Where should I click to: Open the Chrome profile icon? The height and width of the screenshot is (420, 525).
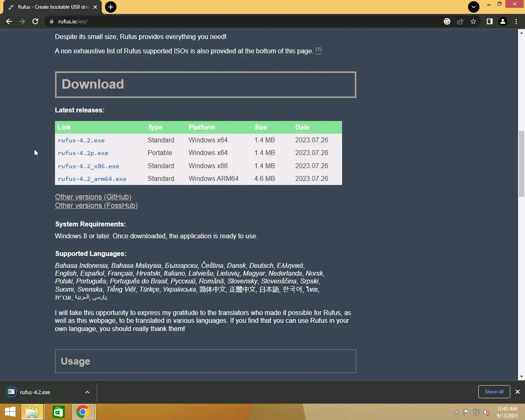coord(502,21)
